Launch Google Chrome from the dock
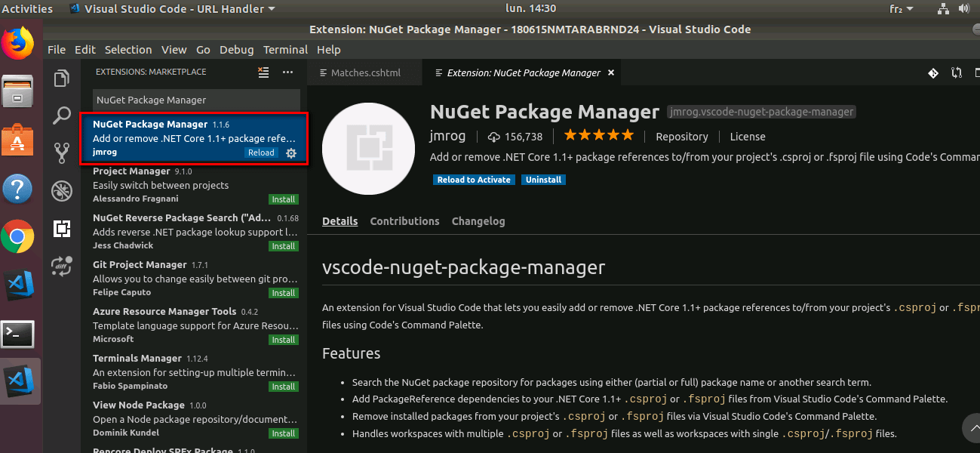 [17, 236]
